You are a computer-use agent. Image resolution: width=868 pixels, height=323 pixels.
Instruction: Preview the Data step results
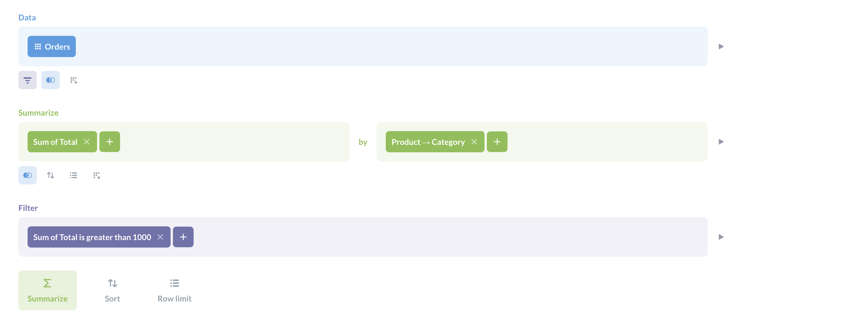(721, 46)
